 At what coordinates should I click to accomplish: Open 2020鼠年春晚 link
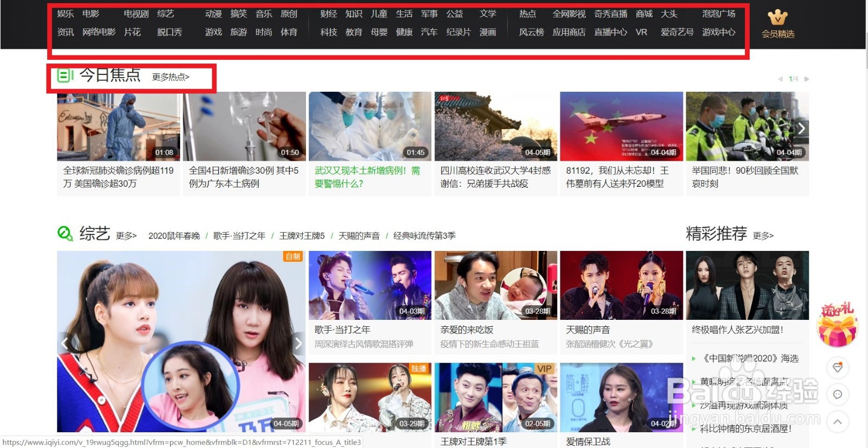174,236
